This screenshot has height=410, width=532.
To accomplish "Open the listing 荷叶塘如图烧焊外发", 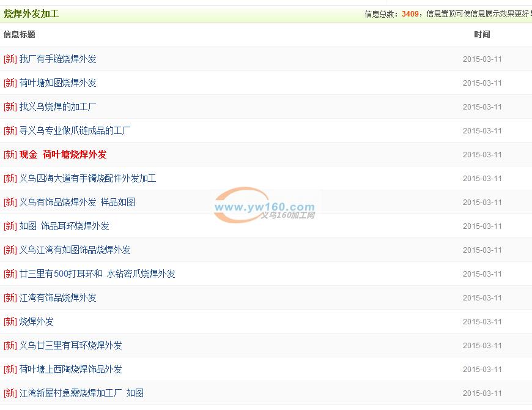I will tap(57, 83).
